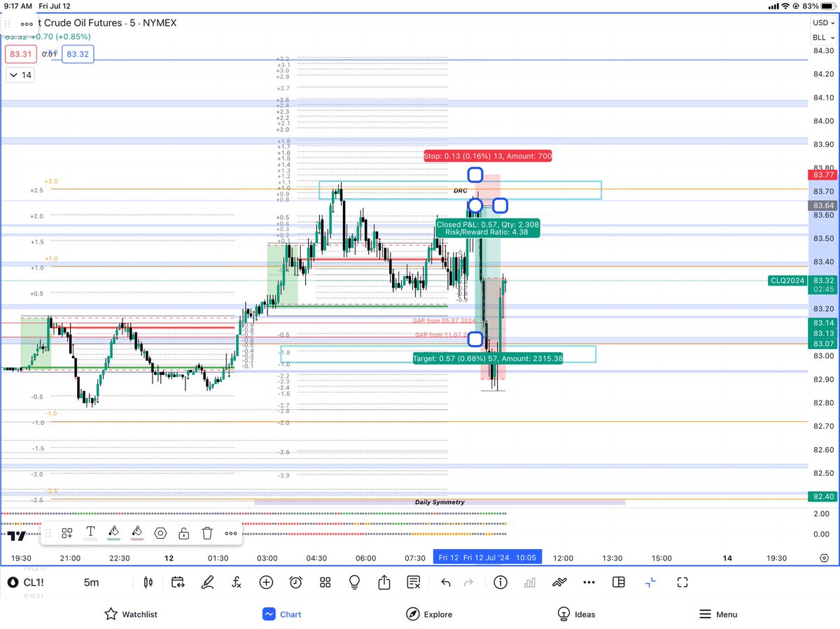840x629 pixels.
Task: Tap the red Stop 0.13 label
Action: [488, 156]
